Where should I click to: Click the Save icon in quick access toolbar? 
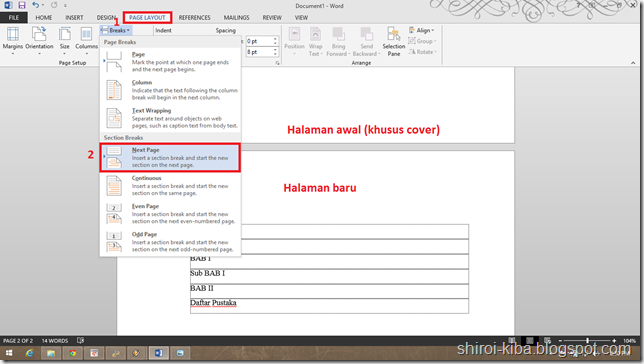click(21, 5)
